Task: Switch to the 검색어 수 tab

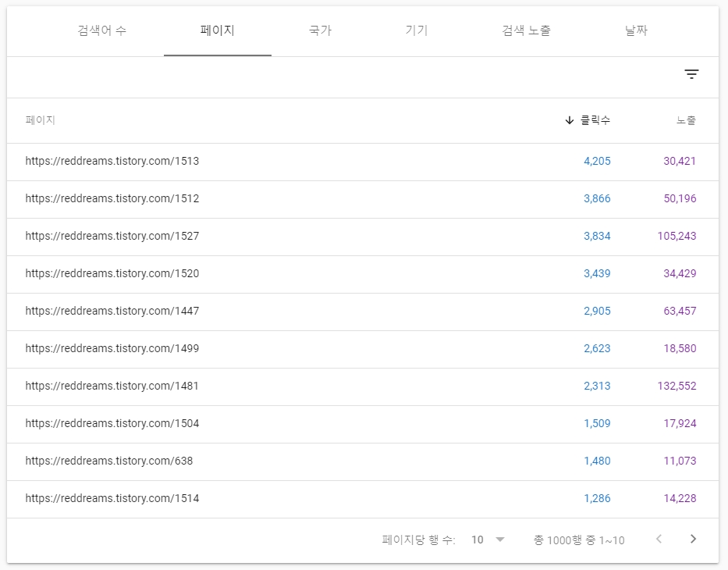Action: 101,30
